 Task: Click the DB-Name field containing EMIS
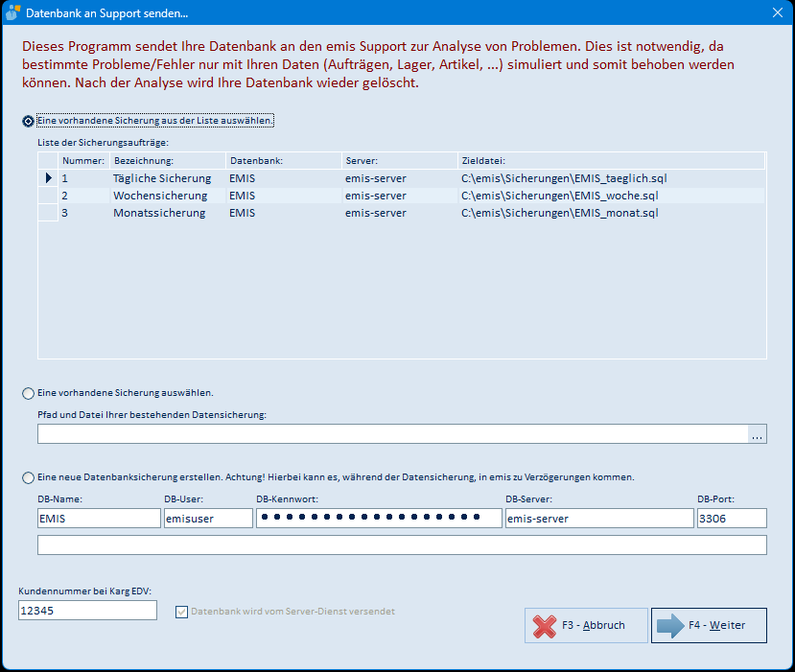(x=99, y=519)
